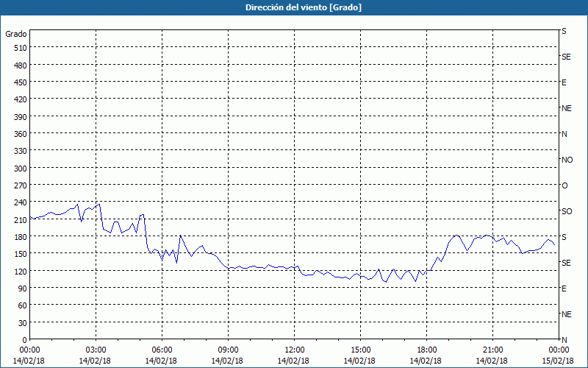Click the 'SO' compass label on right axis
Image resolution: width=588 pixels, height=368 pixels.
[x=567, y=211]
